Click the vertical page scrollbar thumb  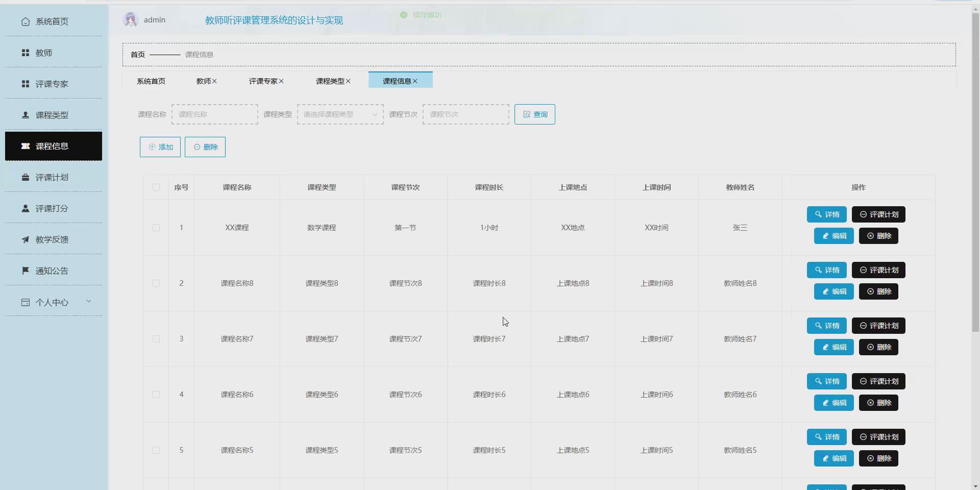tap(975, 173)
